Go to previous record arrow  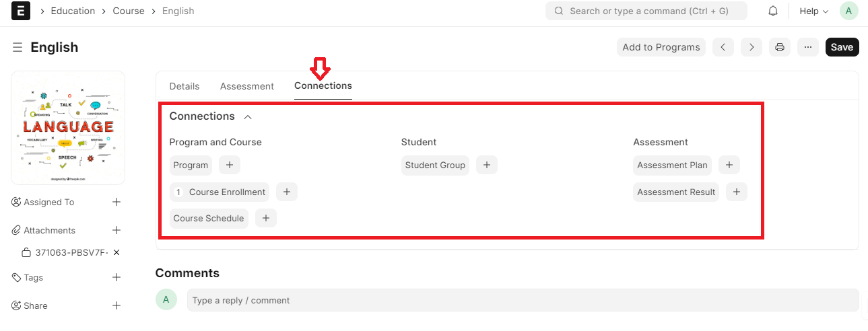[723, 47]
